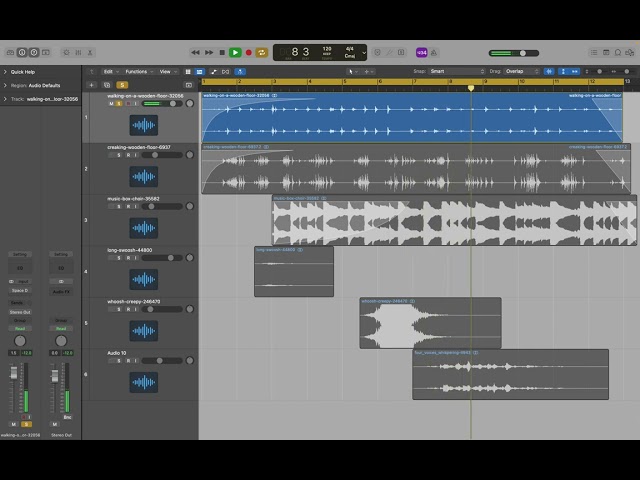
Task: Adjust the master volume slider
Action: coord(514,53)
